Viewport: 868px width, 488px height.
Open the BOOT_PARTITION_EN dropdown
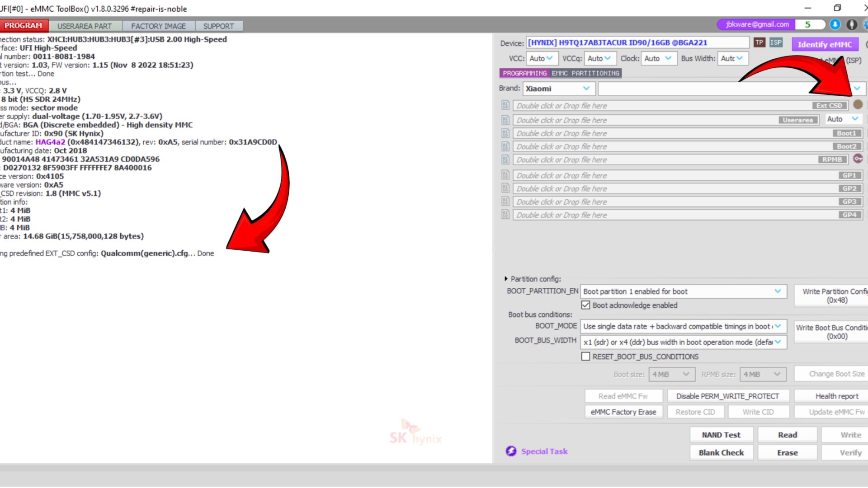tap(683, 291)
